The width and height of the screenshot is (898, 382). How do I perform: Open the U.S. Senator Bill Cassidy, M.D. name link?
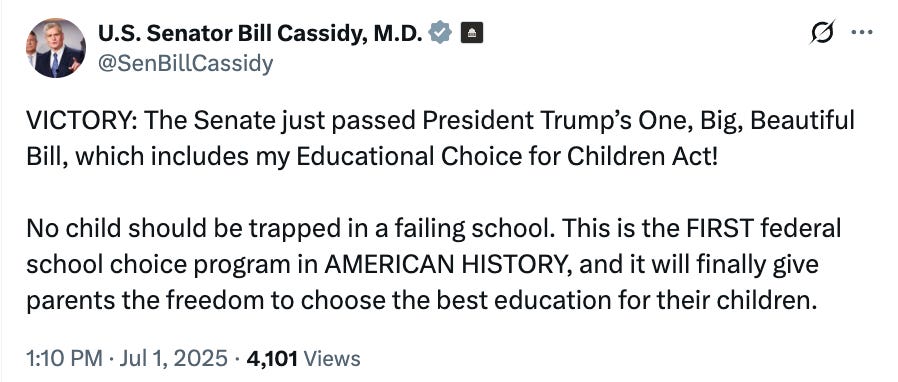point(261,34)
